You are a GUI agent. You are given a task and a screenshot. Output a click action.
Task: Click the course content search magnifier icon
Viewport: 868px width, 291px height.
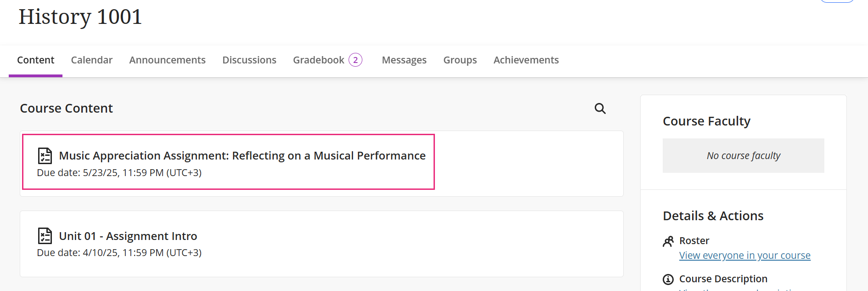coord(600,108)
